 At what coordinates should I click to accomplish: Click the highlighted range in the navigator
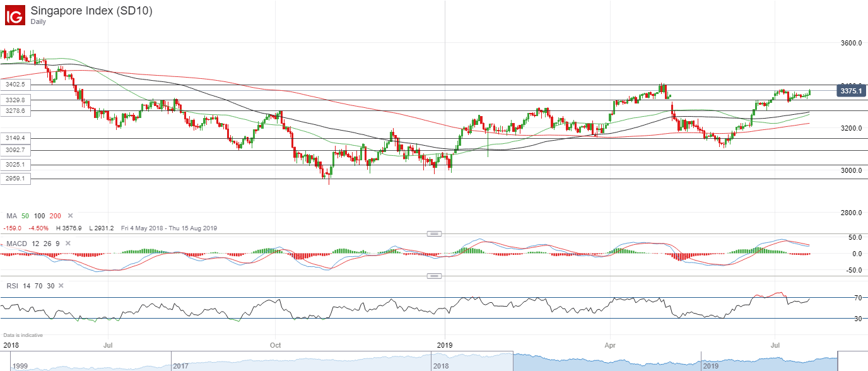pyautogui.click(x=676, y=362)
